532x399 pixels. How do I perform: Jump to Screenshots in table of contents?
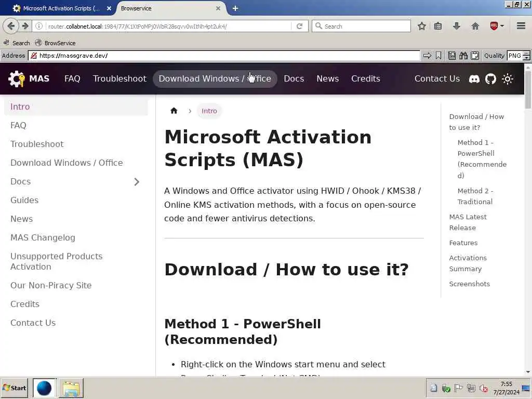(469, 284)
